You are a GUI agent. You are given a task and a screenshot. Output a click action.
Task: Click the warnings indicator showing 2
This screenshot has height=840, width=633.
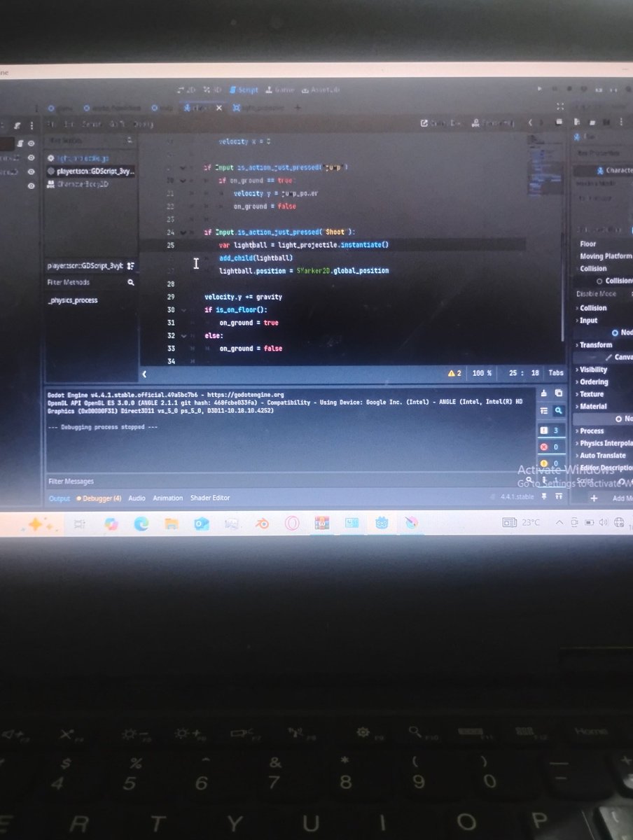pyautogui.click(x=454, y=374)
